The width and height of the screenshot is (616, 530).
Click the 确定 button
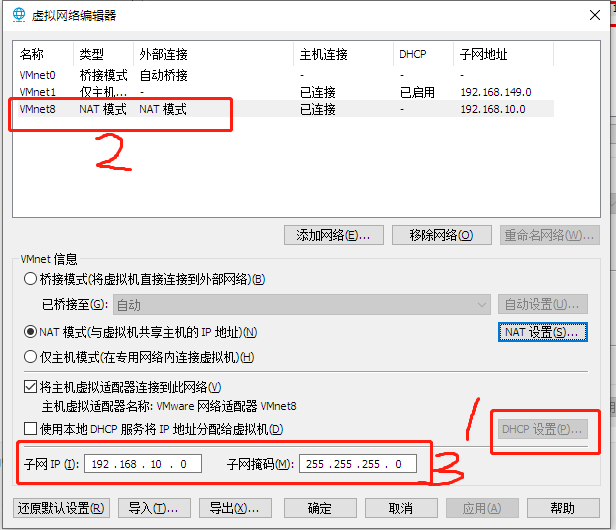point(319,508)
